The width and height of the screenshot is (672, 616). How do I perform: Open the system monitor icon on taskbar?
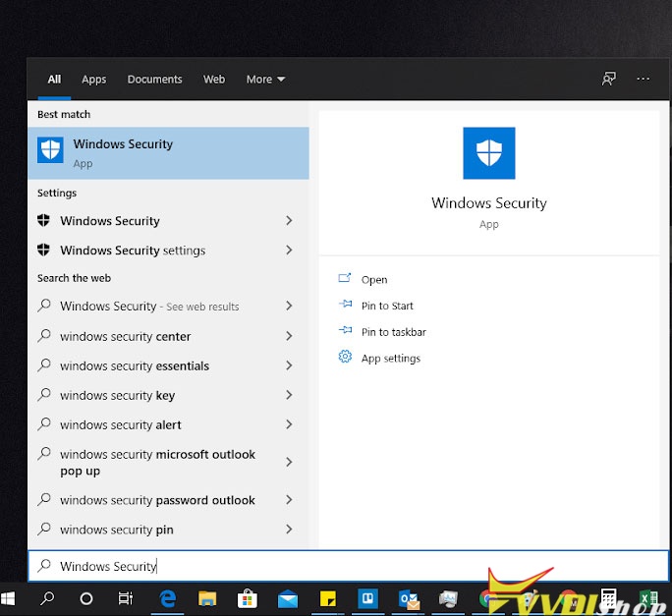448,599
